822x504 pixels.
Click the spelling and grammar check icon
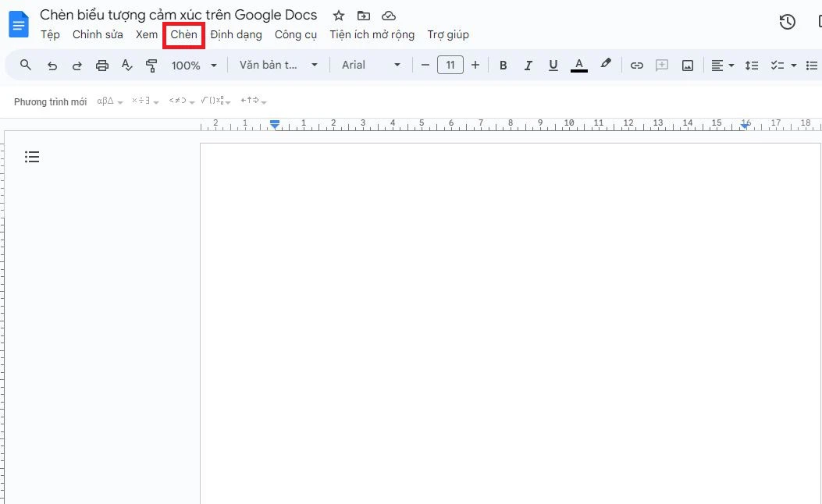click(126, 65)
